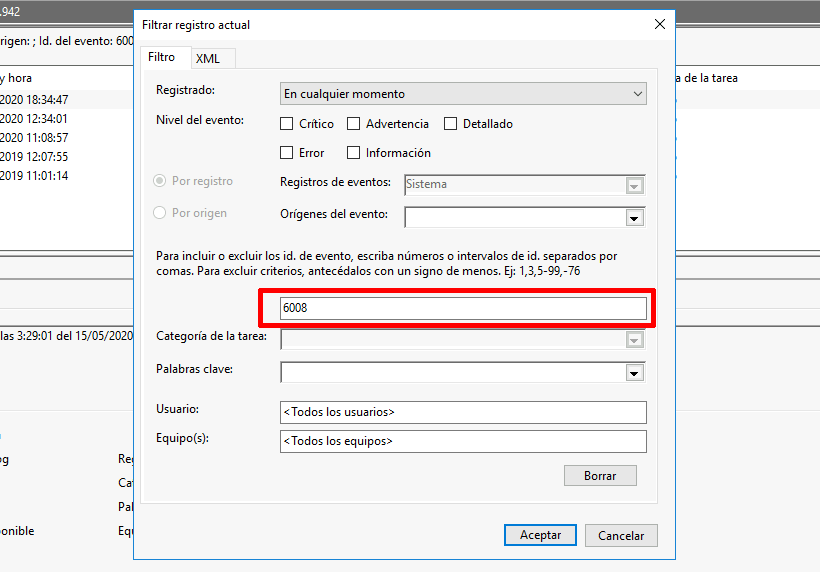Expand the Palabras clave dropdown arrow
The width and height of the screenshot is (820, 572).
634,372
